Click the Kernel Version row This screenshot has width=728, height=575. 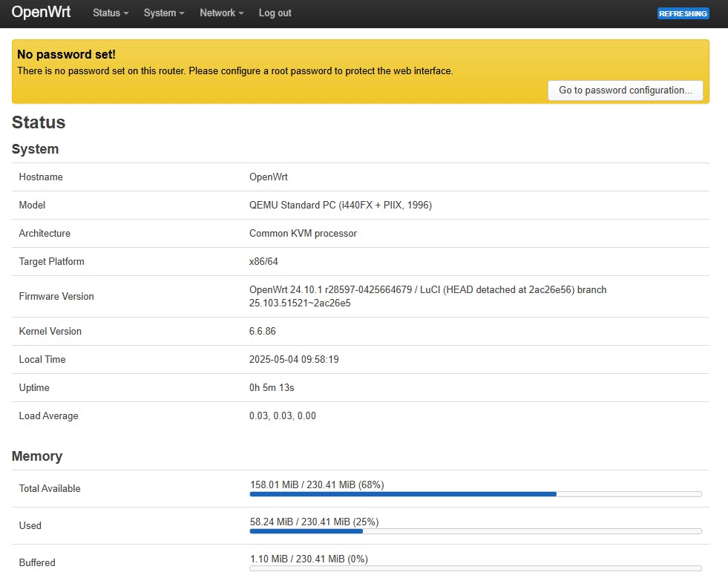263,331
